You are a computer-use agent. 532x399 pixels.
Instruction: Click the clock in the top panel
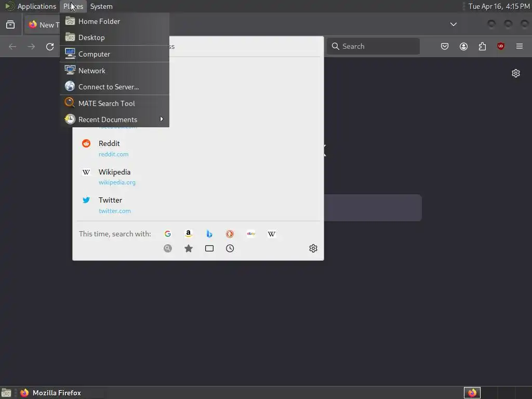pyautogui.click(x=499, y=6)
